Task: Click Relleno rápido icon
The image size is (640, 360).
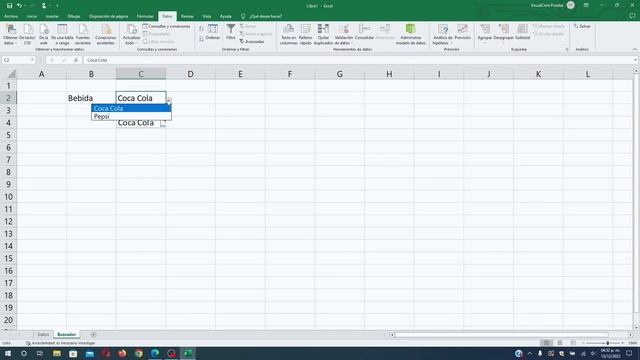Action: click(305, 34)
